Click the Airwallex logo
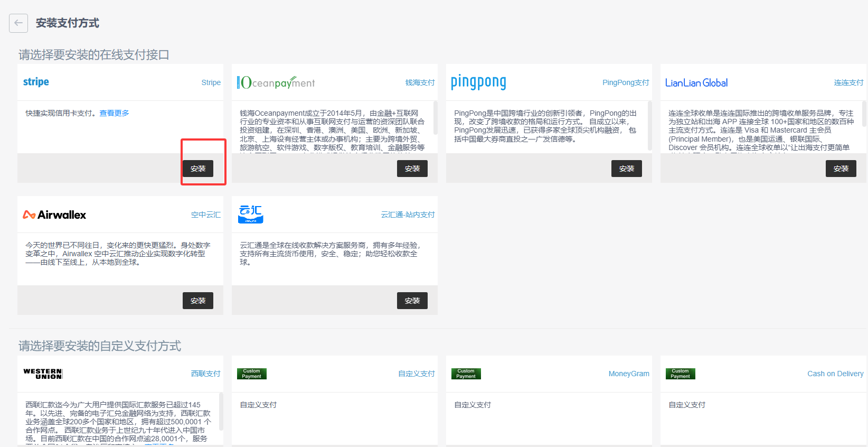This screenshot has width=868, height=447. (54, 215)
